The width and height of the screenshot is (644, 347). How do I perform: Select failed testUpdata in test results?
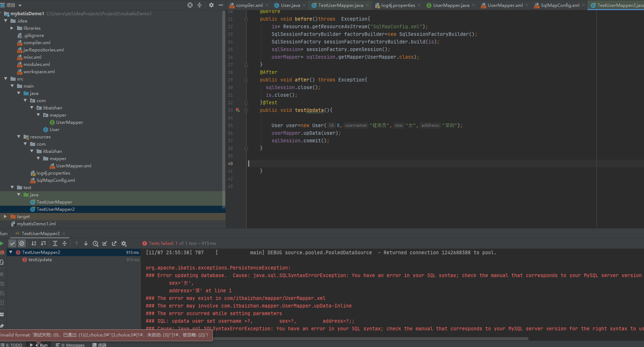click(x=40, y=260)
